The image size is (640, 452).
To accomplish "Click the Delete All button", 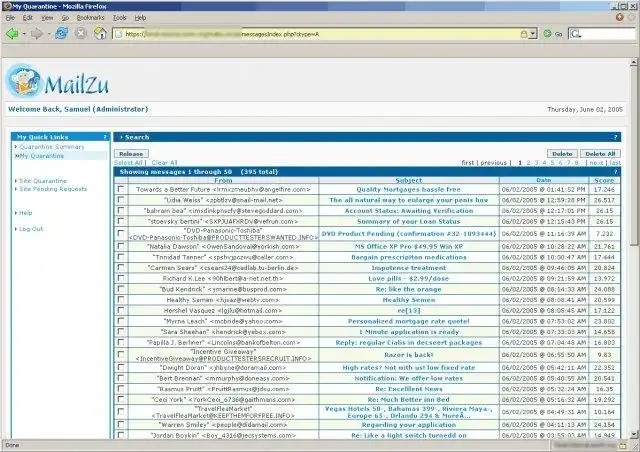I will pos(600,154).
